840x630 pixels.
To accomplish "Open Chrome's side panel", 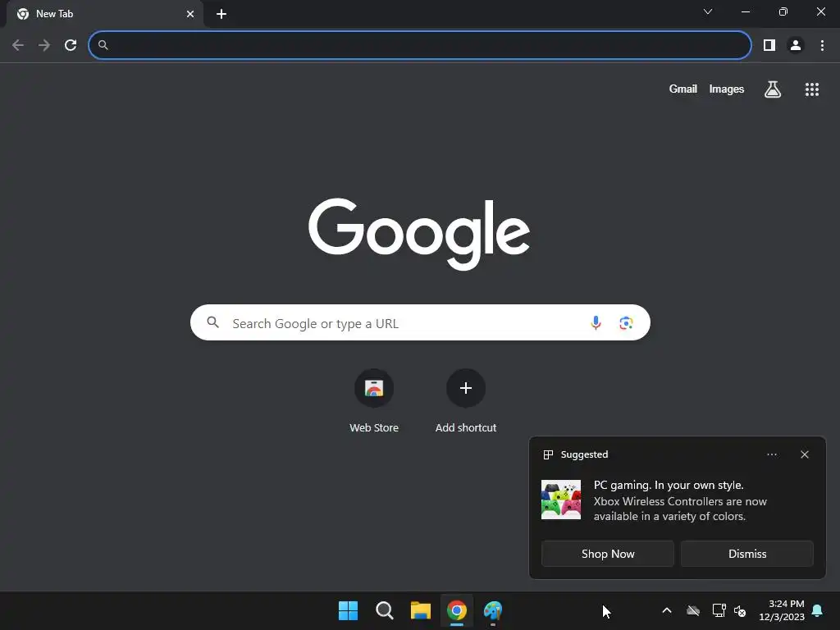I will [769, 45].
